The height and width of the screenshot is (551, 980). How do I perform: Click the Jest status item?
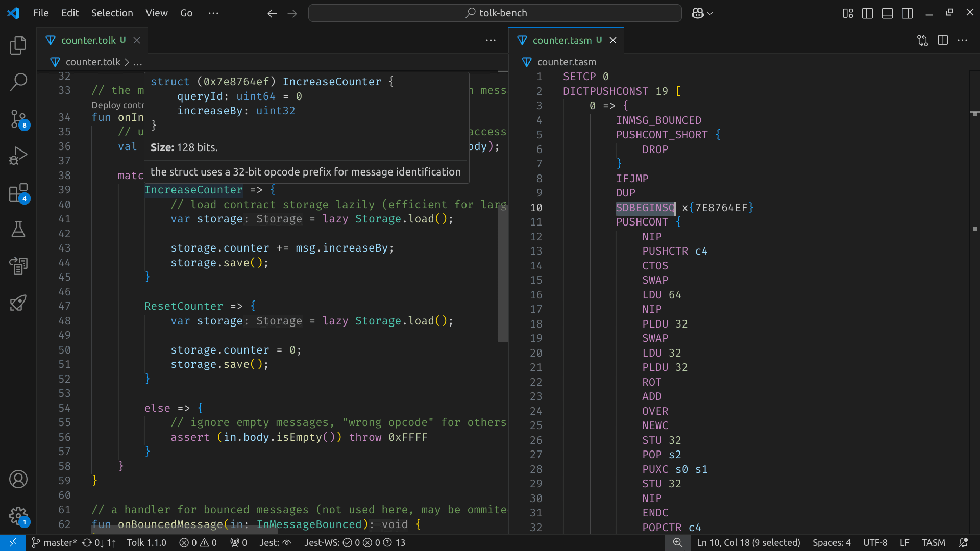click(275, 543)
